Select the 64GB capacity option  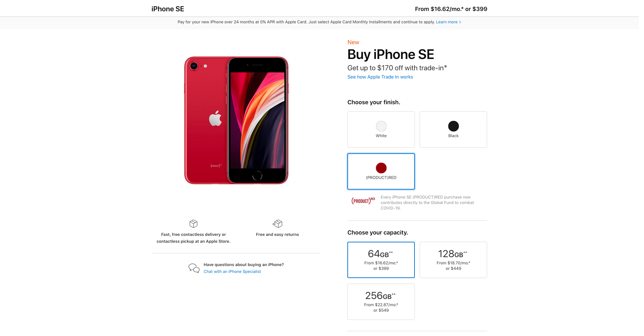pos(381,260)
